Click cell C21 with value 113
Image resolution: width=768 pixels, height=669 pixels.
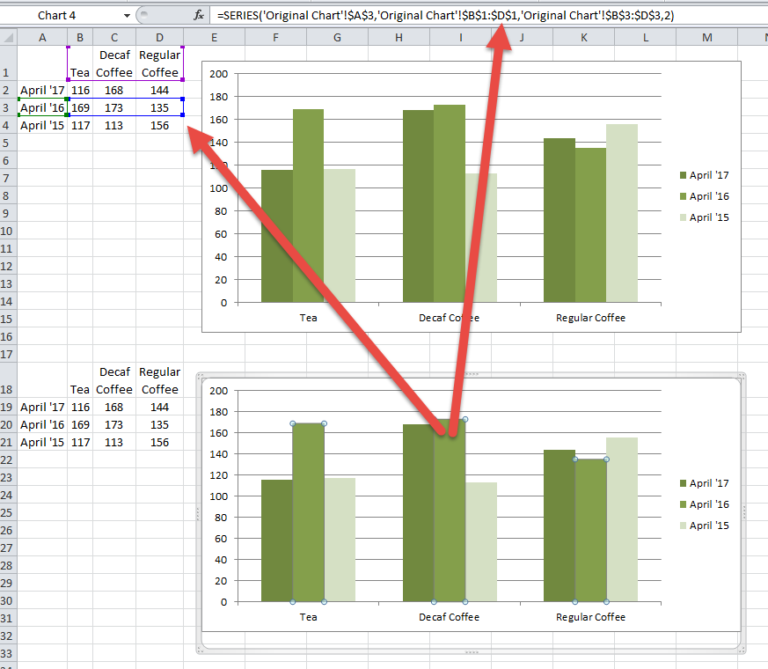pyautogui.click(x=114, y=442)
